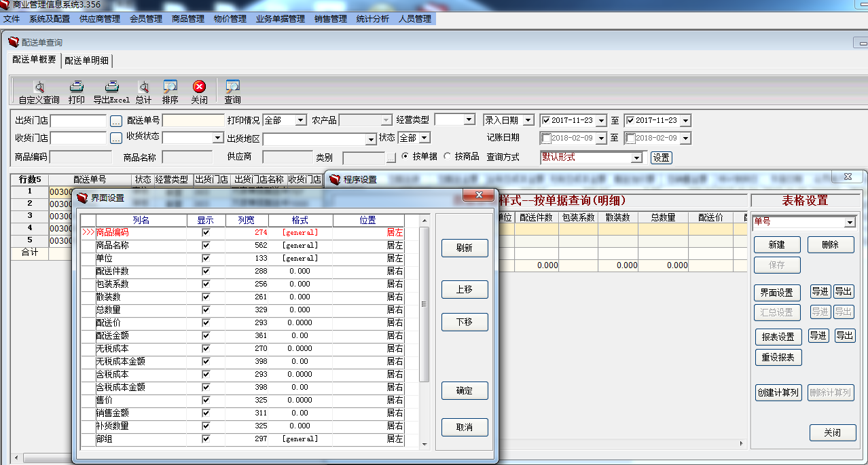The image size is (868, 465).
Task: Open the 录入日期 type dropdown
Action: click(x=529, y=120)
